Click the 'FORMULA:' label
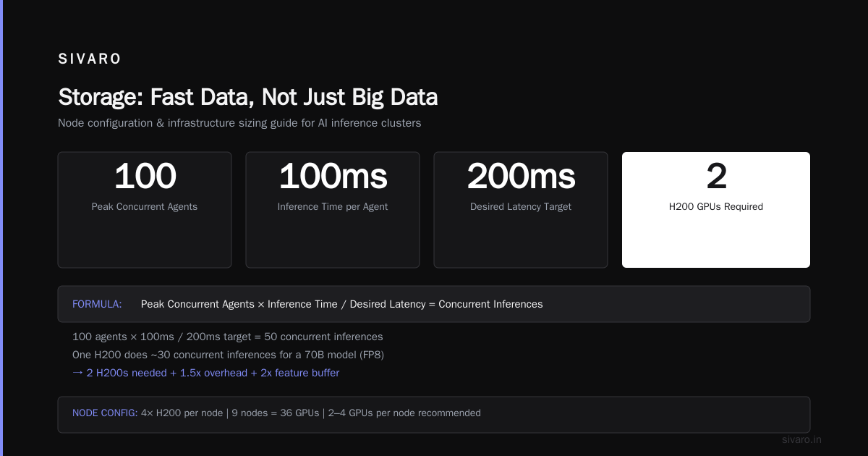This screenshot has height=456, width=868. point(97,304)
